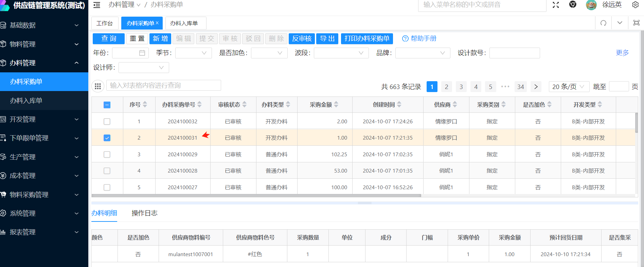Screen dimensions: 644x267
Task: Open the settings gear icon
Action: pos(635,5)
